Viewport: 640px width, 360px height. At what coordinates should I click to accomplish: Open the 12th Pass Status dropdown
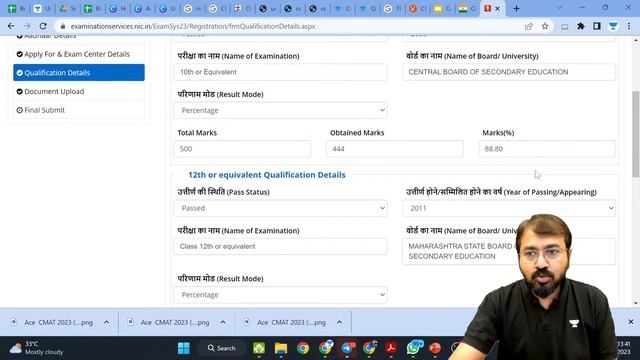click(x=280, y=208)
